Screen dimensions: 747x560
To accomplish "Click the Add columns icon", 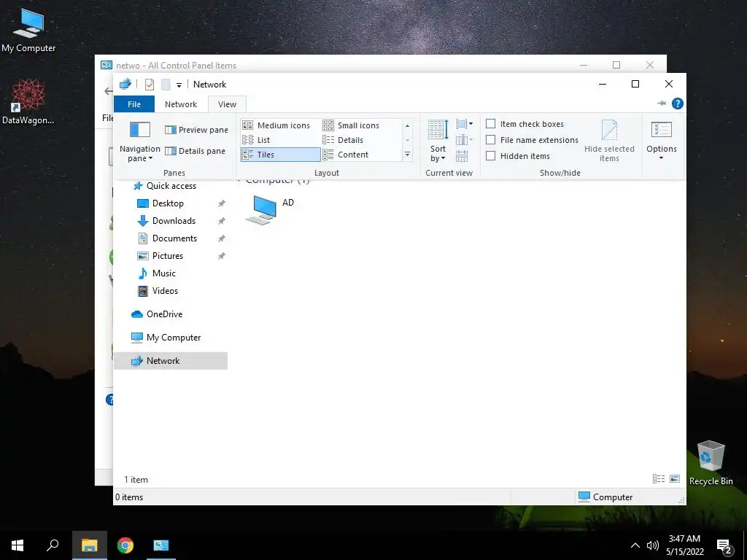I will (464, 140).
